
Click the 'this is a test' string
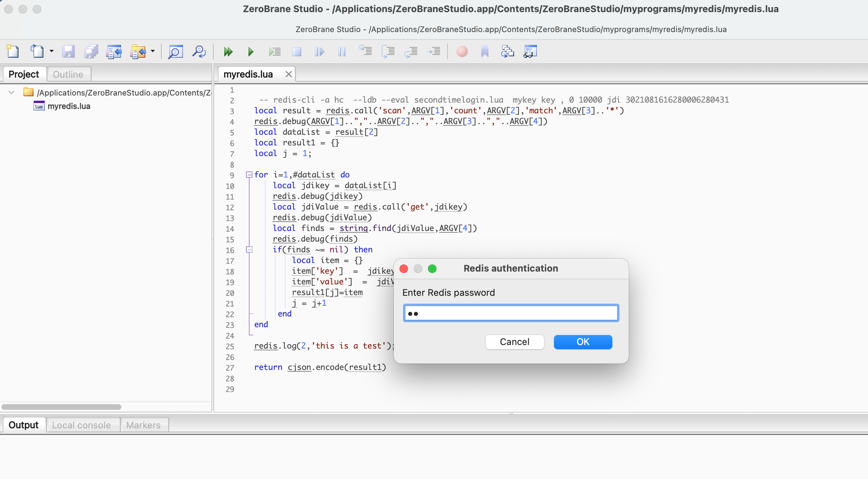pos(349,346)
